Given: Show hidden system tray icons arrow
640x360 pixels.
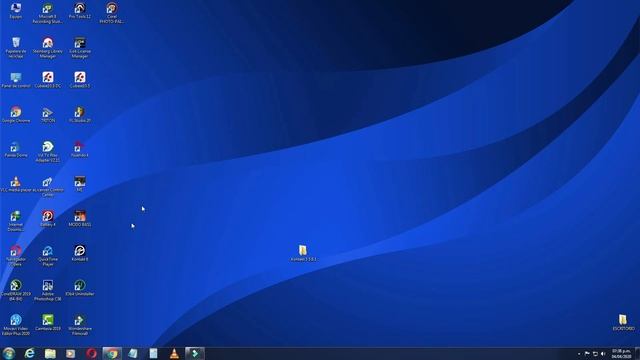Looking at the screenshot, I should click(x=579, y=354).
